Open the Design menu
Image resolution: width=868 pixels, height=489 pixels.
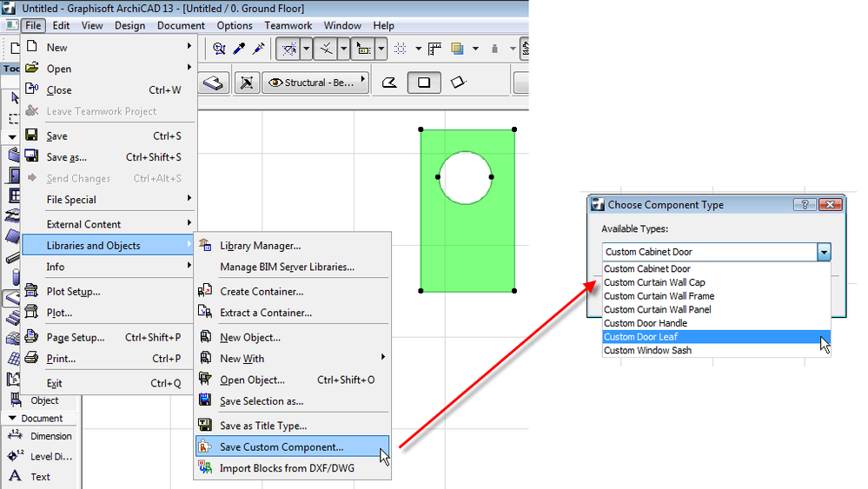point(129,25)
